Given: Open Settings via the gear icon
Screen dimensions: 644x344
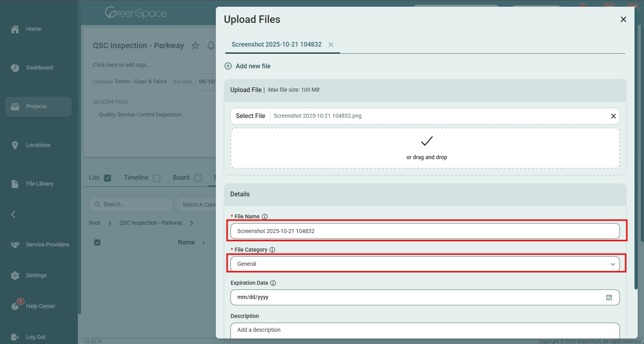Looking at the screenshot, I should coord(15,276).
